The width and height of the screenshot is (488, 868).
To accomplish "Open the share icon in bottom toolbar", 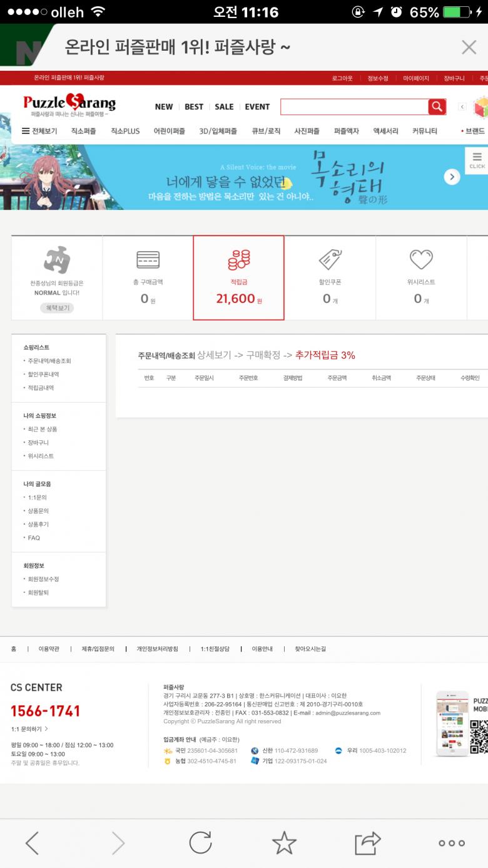I will pos(368,843).
